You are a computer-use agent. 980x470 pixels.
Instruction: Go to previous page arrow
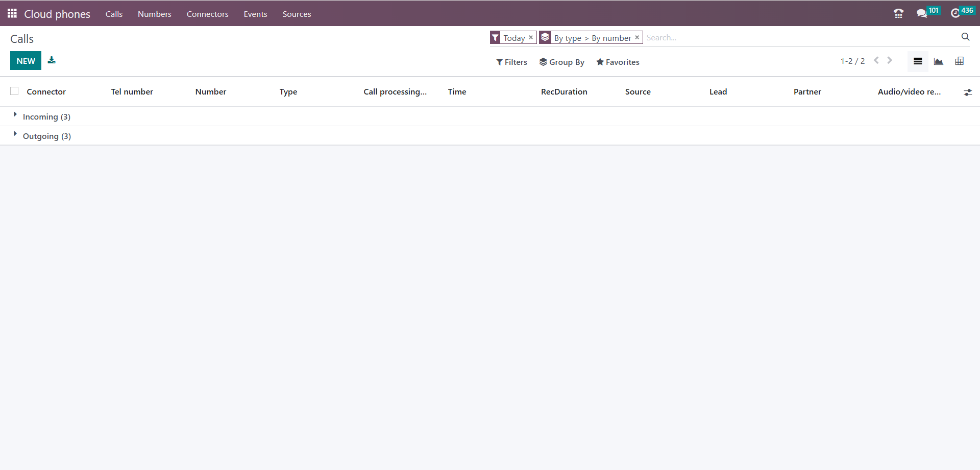pyautogui.click(x=876, y=60)
